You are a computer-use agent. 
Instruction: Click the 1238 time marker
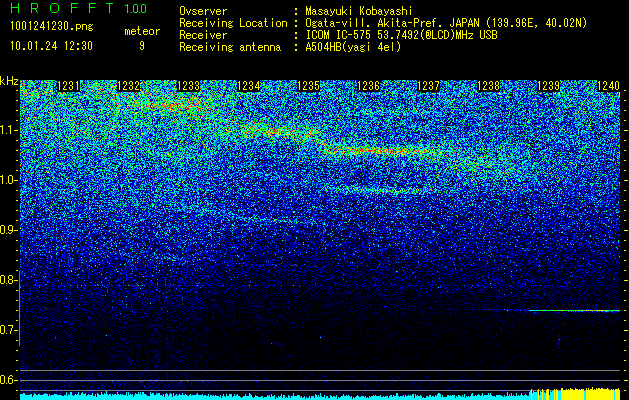(489, 86)
